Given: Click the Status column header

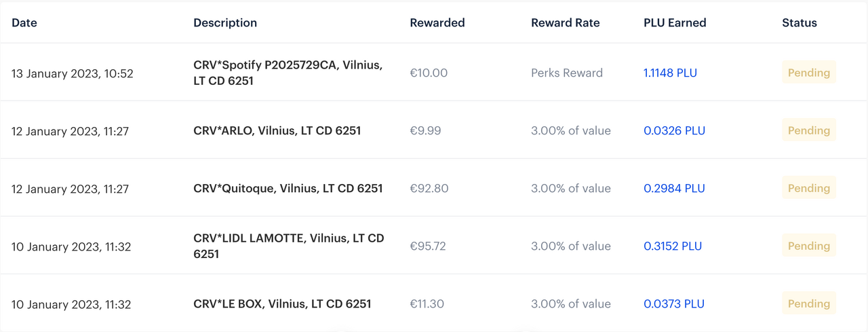Looking at the screenshot, I should click(x=800, y=22).
